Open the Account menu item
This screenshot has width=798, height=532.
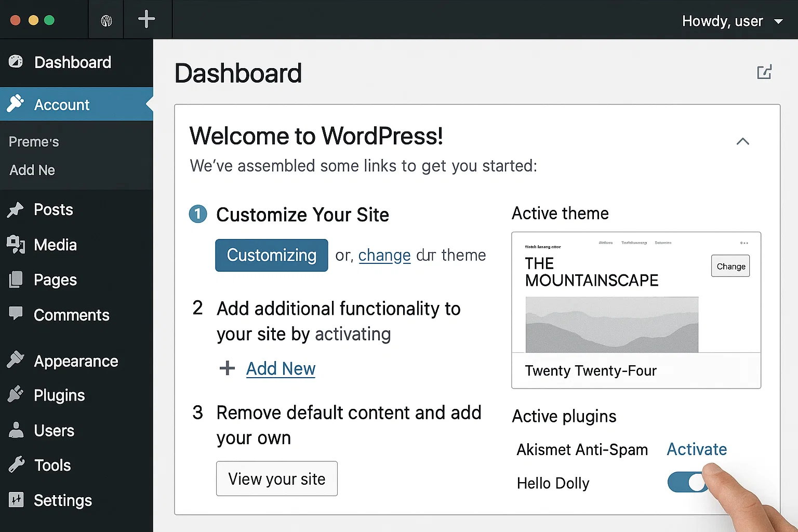[x=62, y=104]
